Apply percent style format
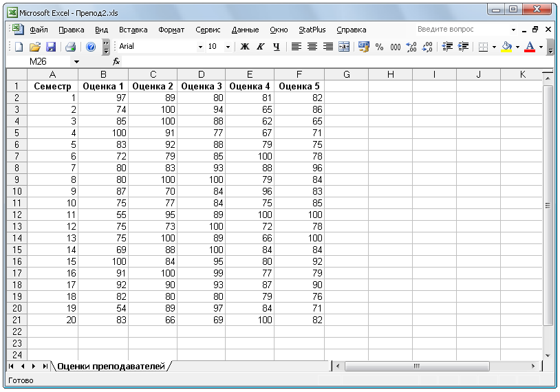The height and width of the screenshot is (392, 560). (x=379, y=47)
